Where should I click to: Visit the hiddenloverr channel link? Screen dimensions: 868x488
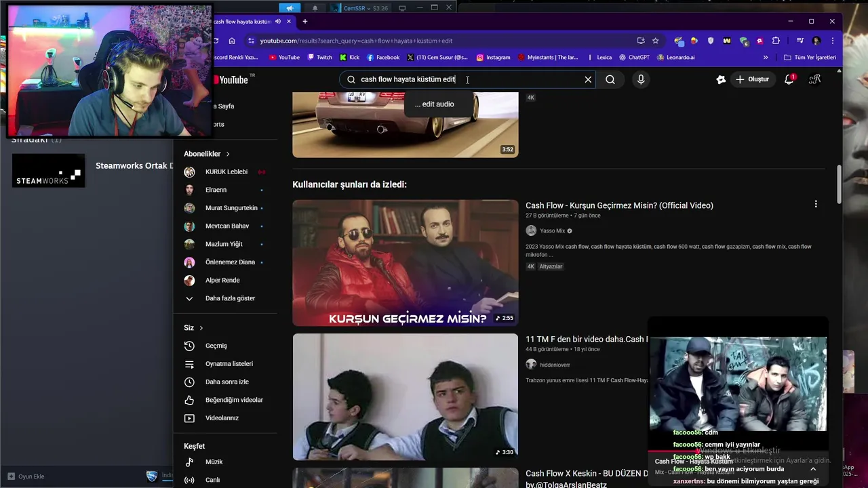(555, 365)
